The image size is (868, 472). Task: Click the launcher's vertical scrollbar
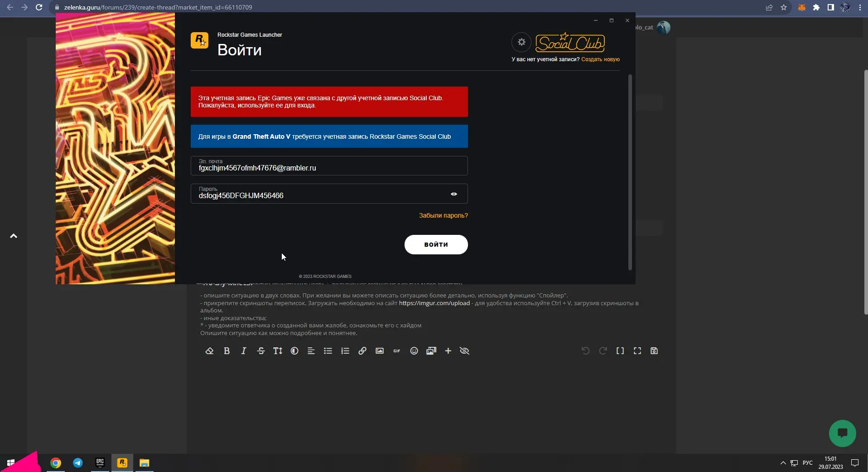(630, 172)
